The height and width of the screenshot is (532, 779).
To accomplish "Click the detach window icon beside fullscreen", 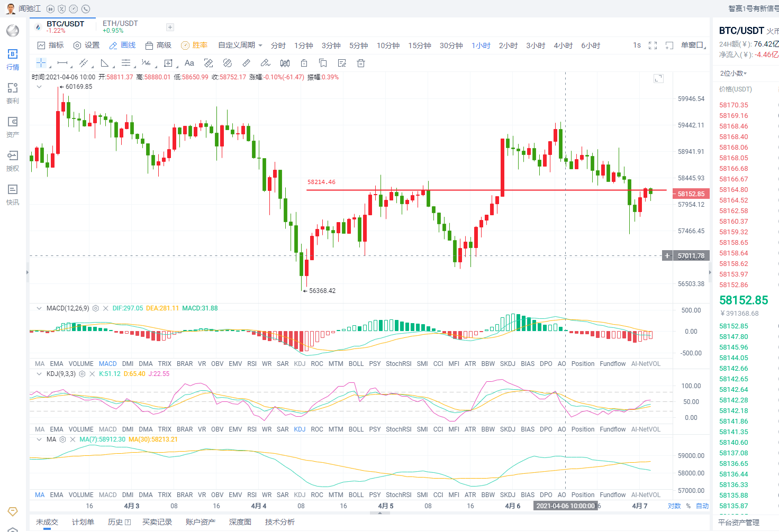I will point(669,45).
